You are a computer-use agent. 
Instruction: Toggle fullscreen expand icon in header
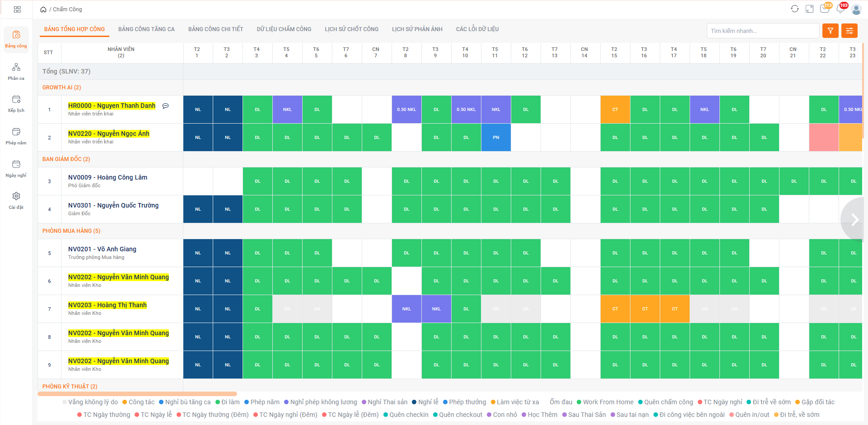click(x=809, y=9)
